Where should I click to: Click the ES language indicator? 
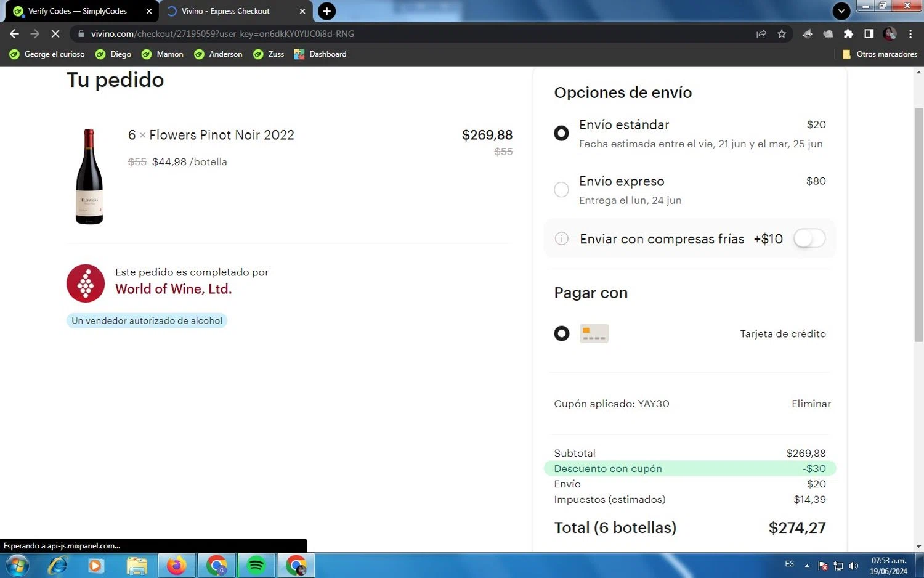[x=790, y=564]
